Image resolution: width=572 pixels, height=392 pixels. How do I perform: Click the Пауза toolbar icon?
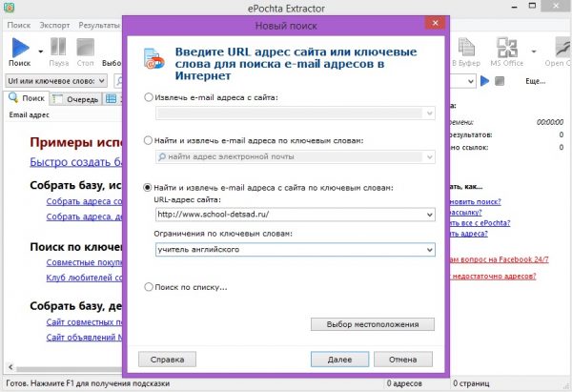[x=58, y=48]
